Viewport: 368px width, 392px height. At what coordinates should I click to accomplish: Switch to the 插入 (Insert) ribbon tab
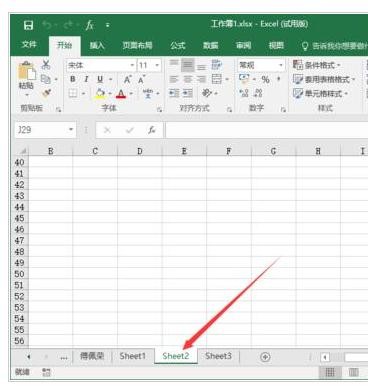[97, 45]
